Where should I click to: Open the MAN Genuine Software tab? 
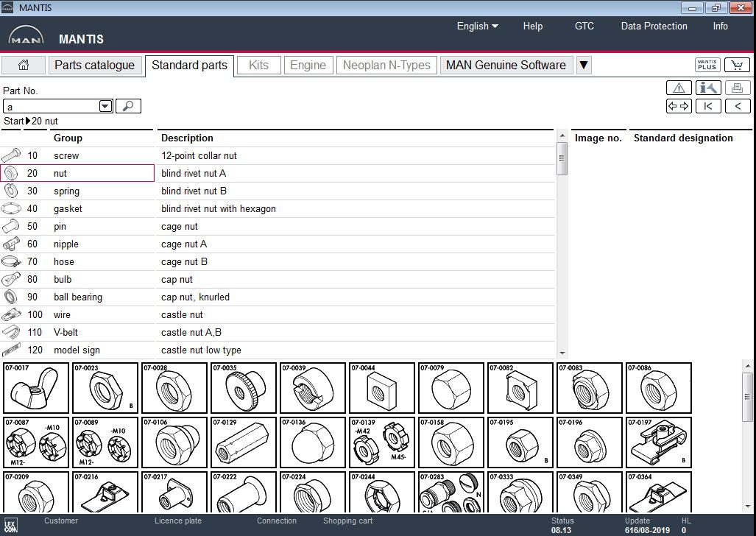[x=506, y=65]
